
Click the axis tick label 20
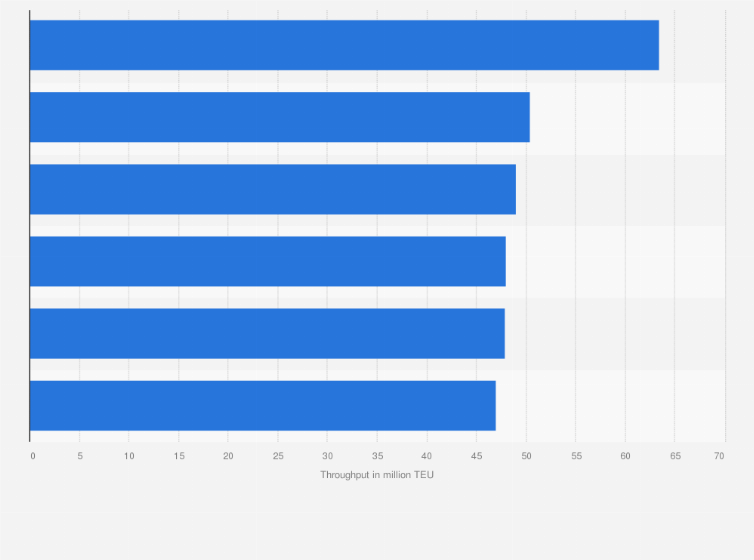coord(228,456)
